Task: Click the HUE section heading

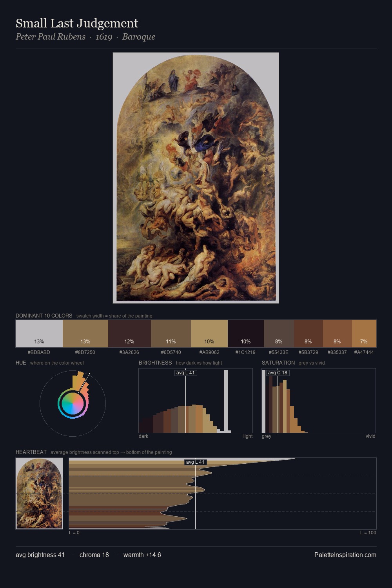Action: (21, 363)
